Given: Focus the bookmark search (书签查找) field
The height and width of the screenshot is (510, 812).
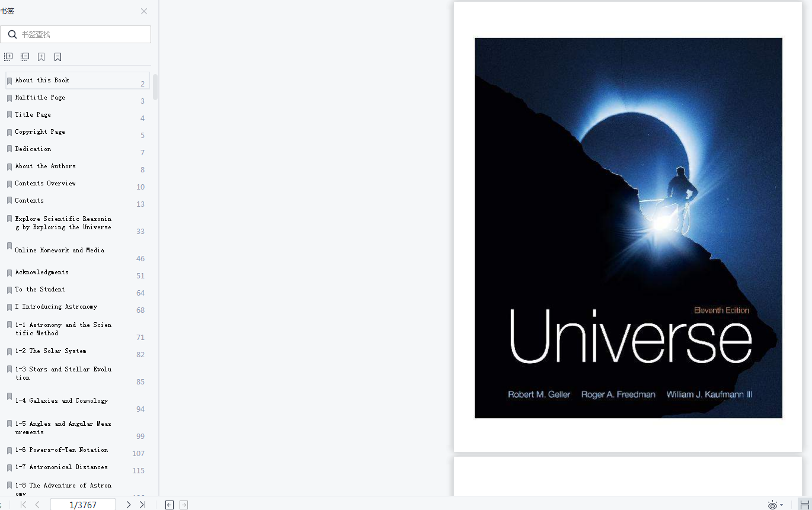Looking at the screenshot, I should 76,34.
